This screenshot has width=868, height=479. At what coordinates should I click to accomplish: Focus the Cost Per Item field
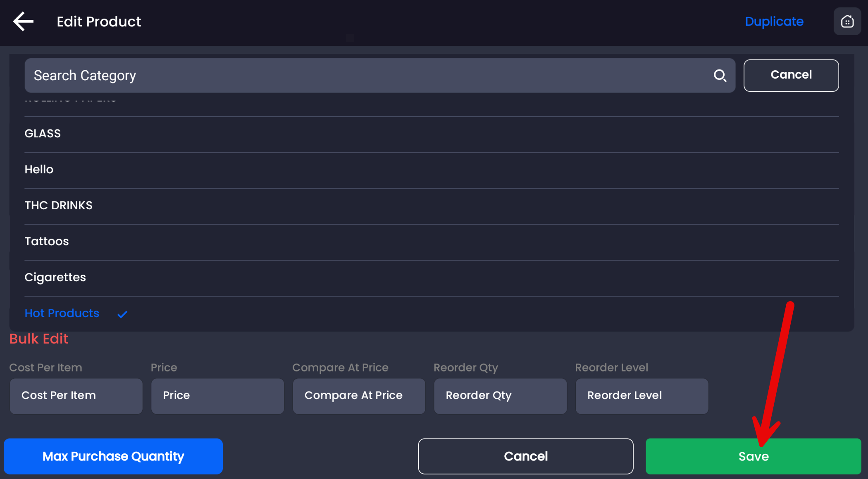pos(76,396)
